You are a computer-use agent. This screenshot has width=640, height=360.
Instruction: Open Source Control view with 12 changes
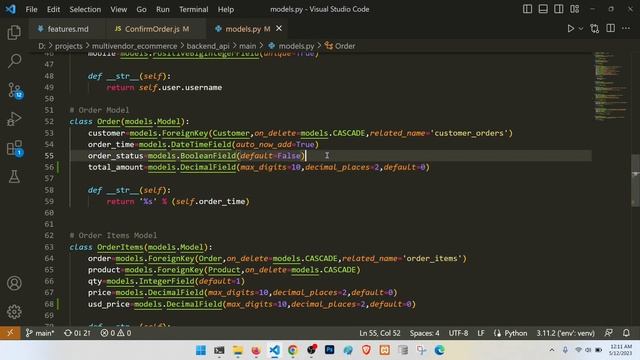point(15,90)
